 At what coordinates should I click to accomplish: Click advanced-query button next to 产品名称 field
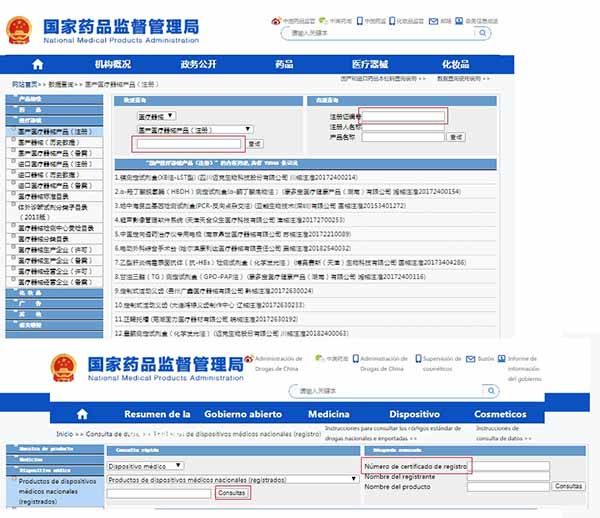click(456, 137)
